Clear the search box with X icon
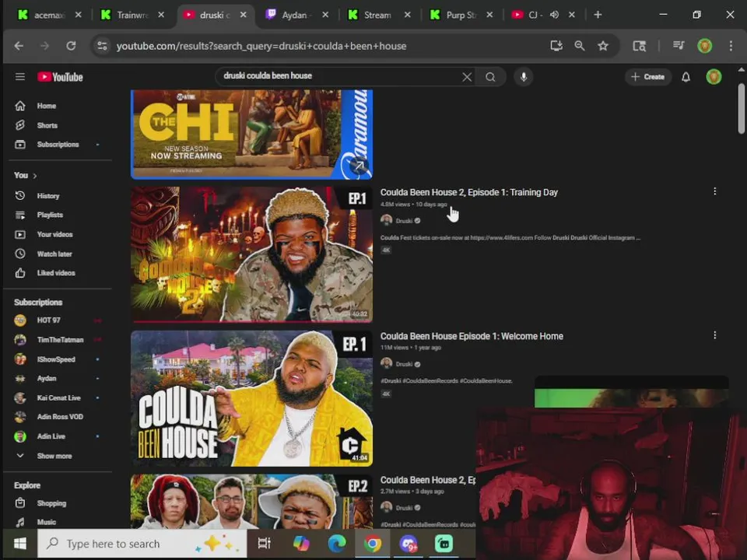The height and width of the screenshot is (560, 747). pyautogui.click(x=467, y=77)
